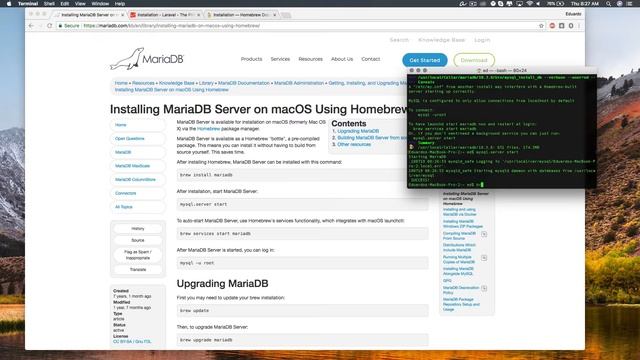640x360 pixels.
Task: Click the Source button
Action: click(x=138, y=240)
